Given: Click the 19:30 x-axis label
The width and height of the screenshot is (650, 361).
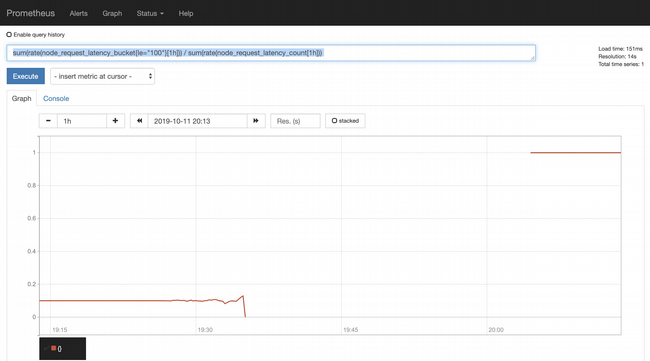Looking at the screenshot, I should [205, 330].
